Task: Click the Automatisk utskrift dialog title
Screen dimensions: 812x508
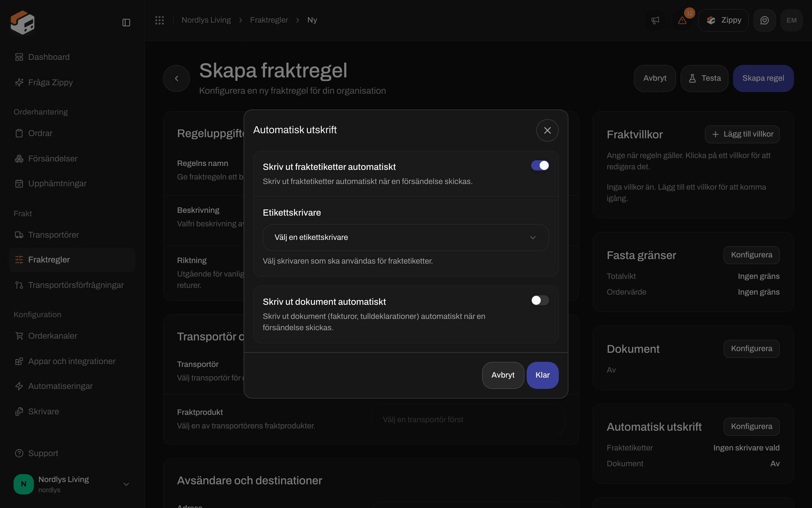Action: coord(295,130)
